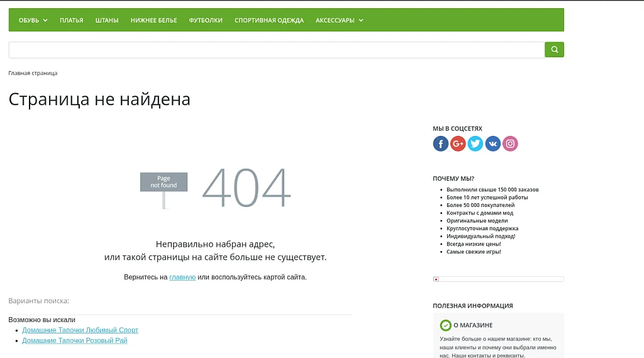Follow the главную link

pos(182,277)
